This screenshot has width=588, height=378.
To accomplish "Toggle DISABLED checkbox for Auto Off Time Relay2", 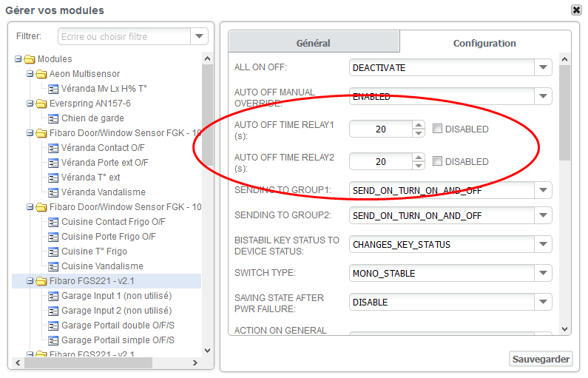I will click(x=437, y=161).
